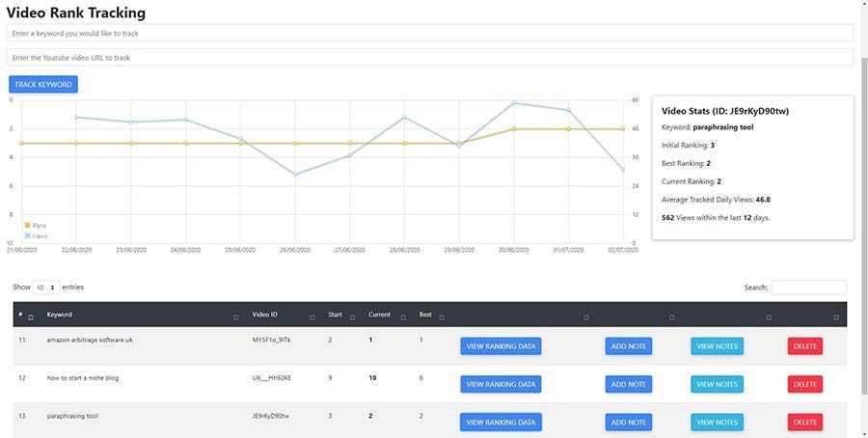The width and height of the screenshot is (868, 438).
Task: Click the sort icon for Best column
Action: tap(443, 316)
